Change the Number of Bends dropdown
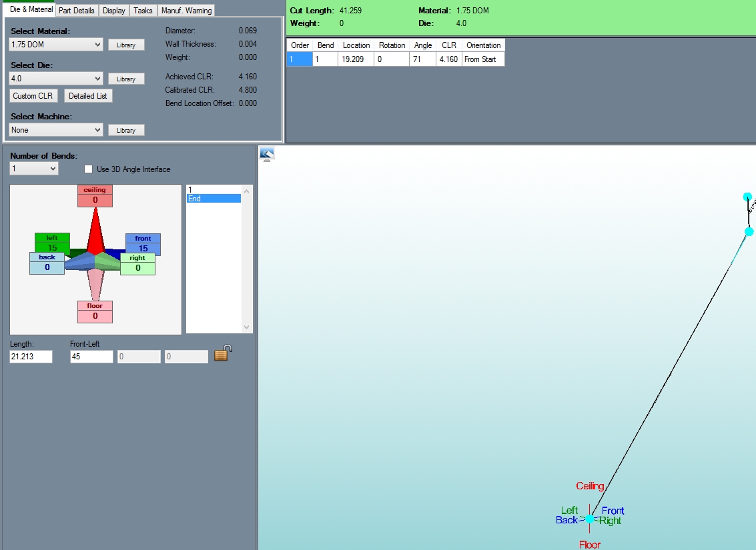The width and height of the screenshot is (756, 550). 34,169
